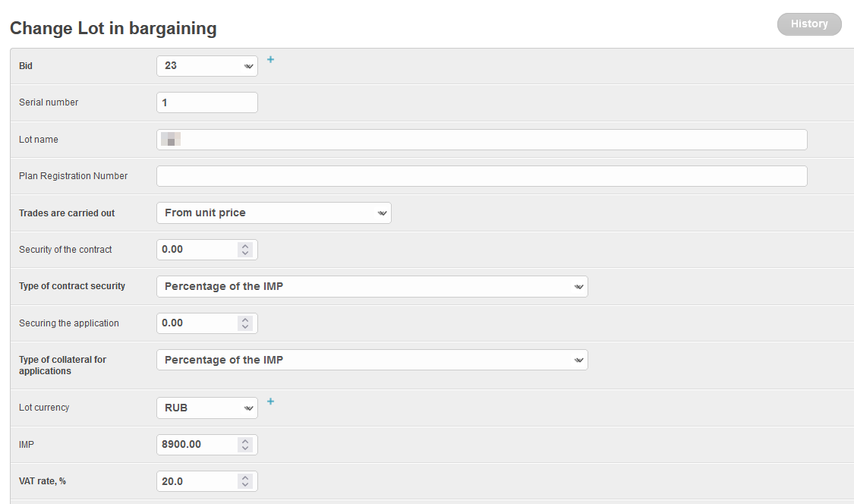Focus the Lot name text field
The image size is (854, 504).
click(481, 140)
